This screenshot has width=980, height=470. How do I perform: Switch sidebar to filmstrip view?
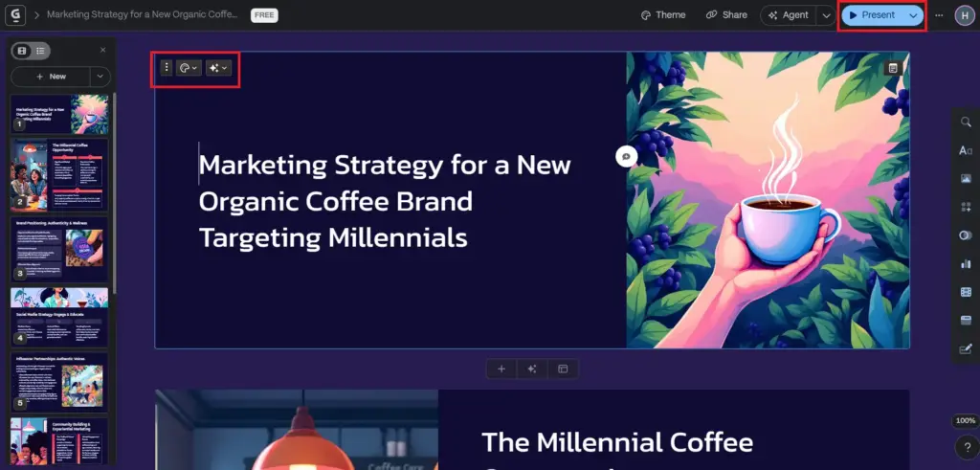[x=23, y=50]
